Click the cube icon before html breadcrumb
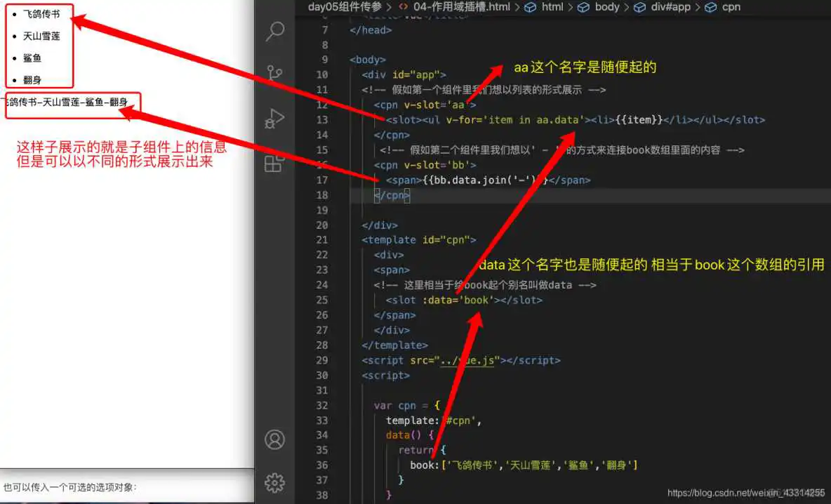 coord(530,8)
